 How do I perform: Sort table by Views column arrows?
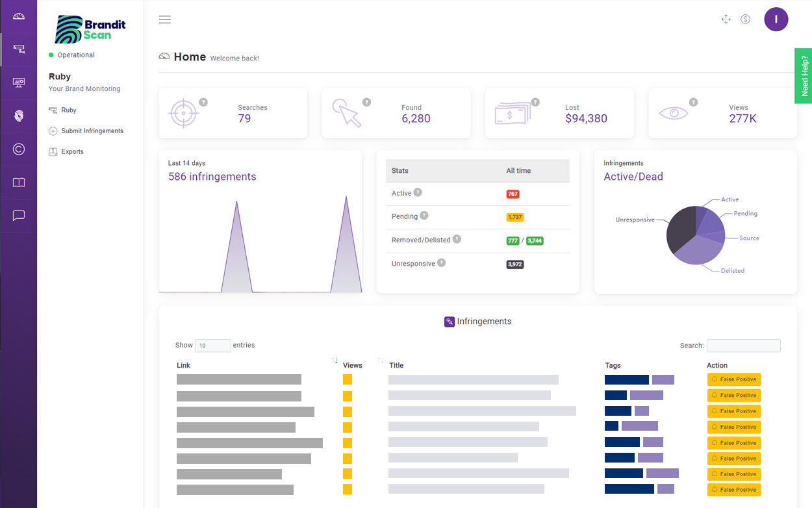[x=381, y=361]
